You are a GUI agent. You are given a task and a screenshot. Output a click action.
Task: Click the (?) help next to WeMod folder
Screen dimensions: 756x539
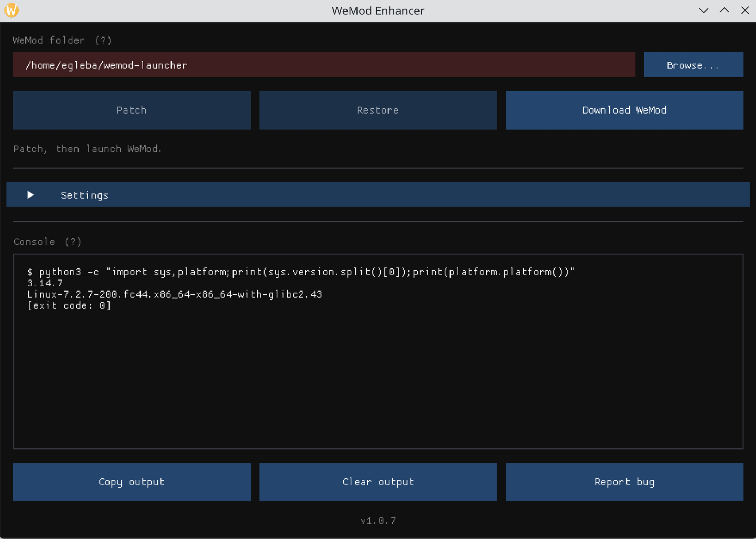point(103,40)
